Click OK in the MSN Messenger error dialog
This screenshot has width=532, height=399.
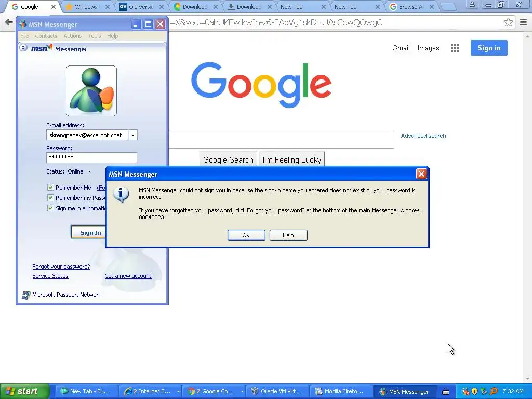pyautogui.click(x=246, y=235)
